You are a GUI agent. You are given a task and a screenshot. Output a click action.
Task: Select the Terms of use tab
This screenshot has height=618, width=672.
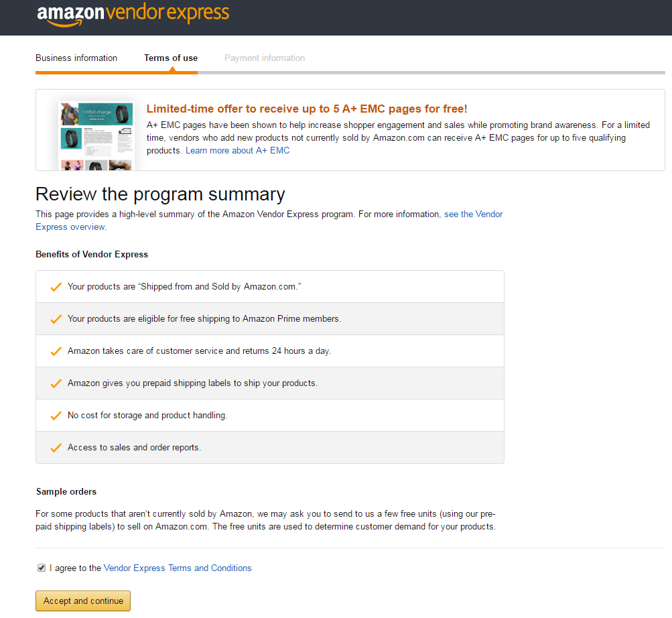171,58
